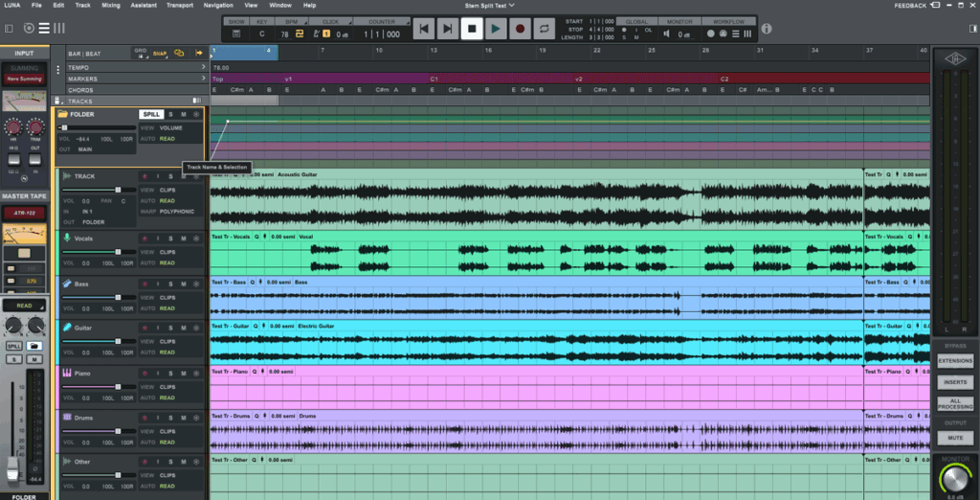Click the metronome icon under CLICK
Viewport: 980px width, 500px height.
315,34
